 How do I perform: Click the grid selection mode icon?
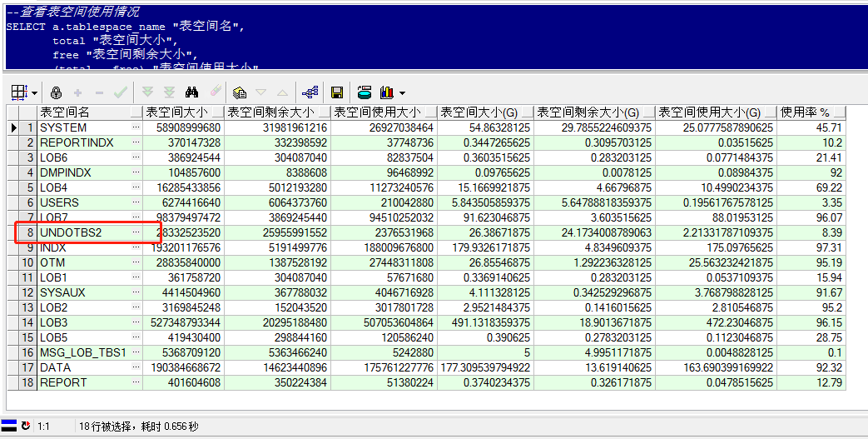pyautogui.click(x=18, y=92)
